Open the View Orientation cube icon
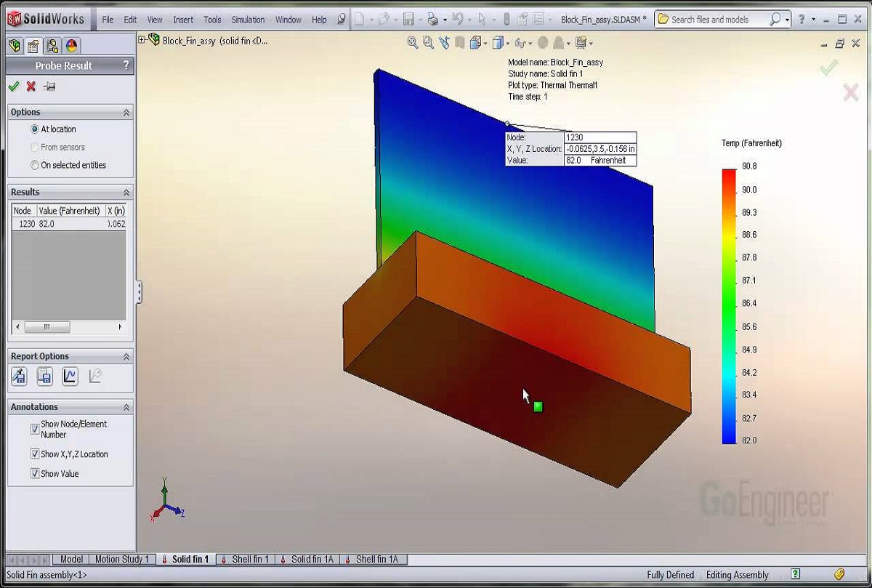The width and height of the screenshot is (872, 588). [x=475, y=42]
